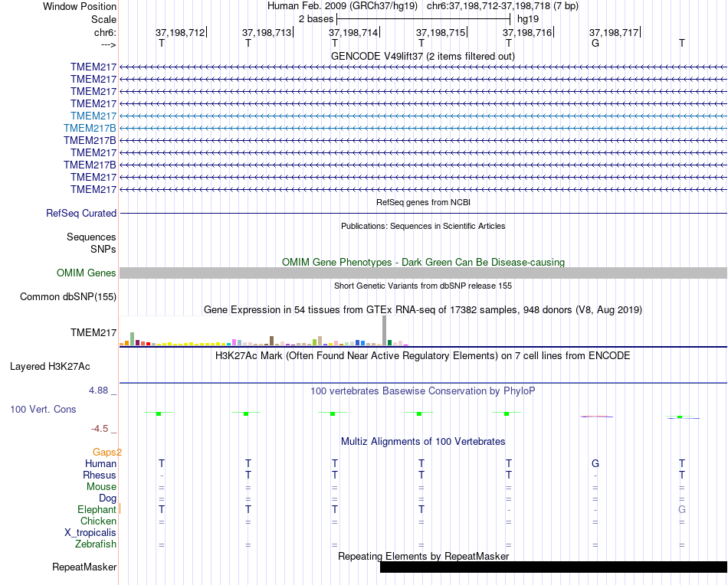Click the Window Position label
The height and width of the screenshot is (585, 728).
[80, 6]
